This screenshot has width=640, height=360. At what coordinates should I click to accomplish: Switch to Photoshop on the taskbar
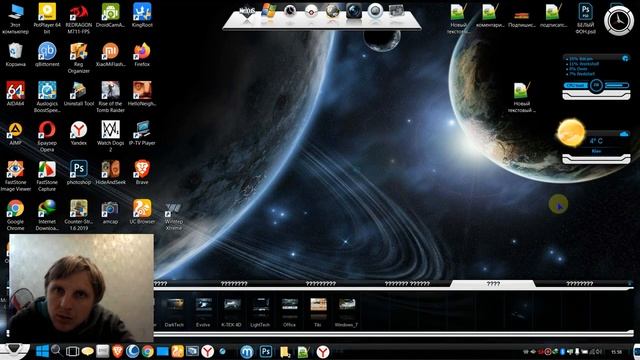point(266,351)
